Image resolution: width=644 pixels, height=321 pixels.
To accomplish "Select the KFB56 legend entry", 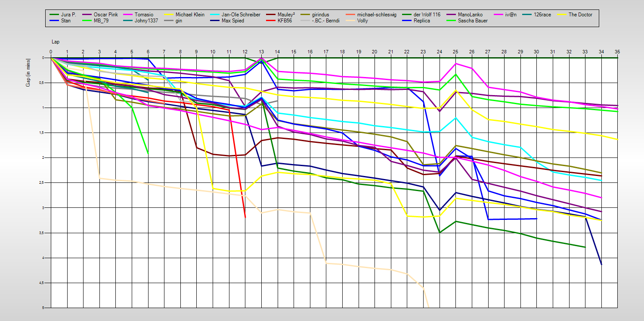I will click(279, 21).
